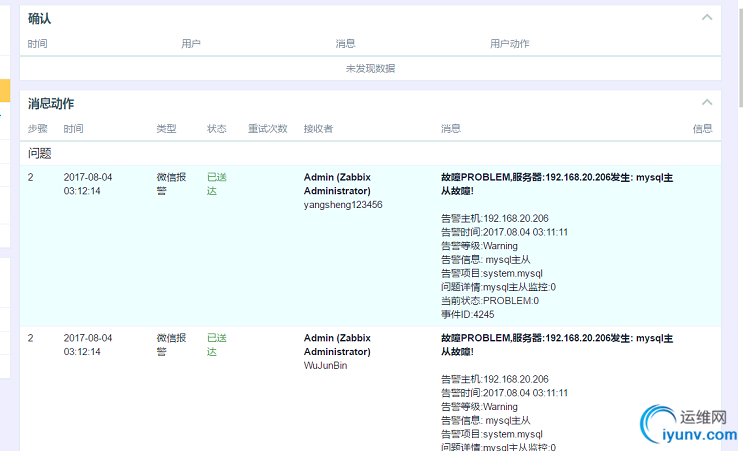Click the 已送达 status in the WuJunBin row
This screenshot has height=451, width=743.
click(217, 345)
